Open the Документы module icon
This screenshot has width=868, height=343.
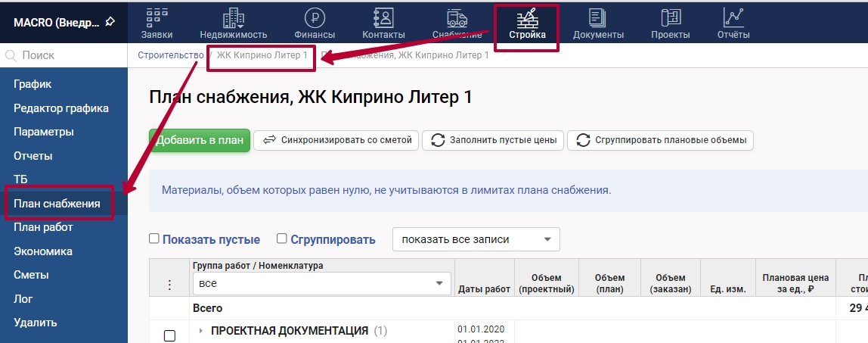click(598, 18)
